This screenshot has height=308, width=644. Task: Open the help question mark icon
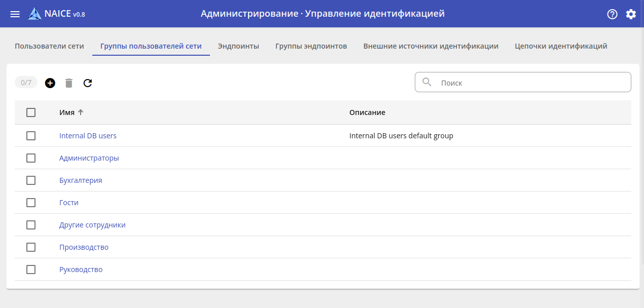click(612, 14)
